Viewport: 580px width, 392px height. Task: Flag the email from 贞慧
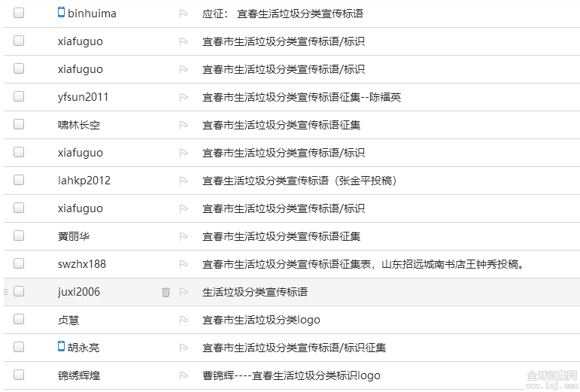click(184, 321)
